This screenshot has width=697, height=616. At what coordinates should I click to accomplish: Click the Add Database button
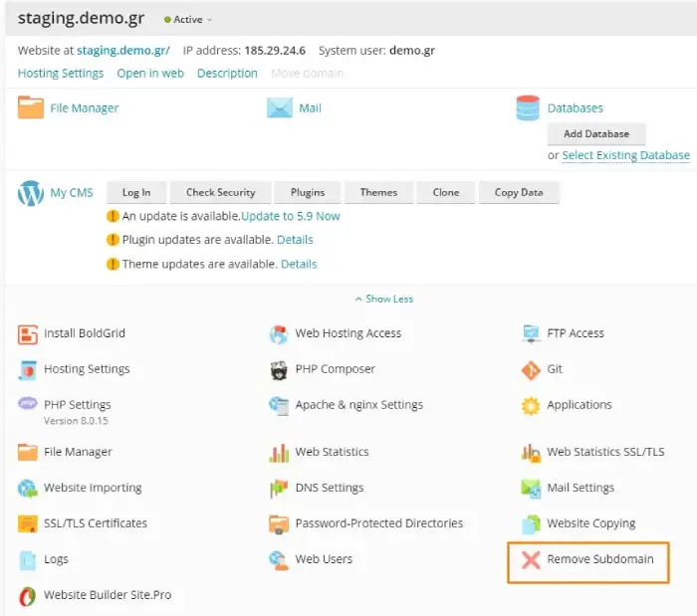(596, 133)
